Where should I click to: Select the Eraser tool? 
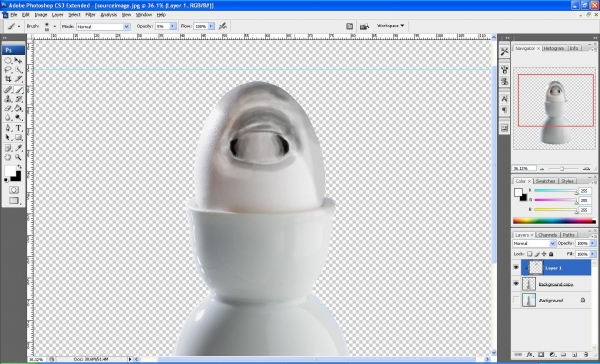pyautogui.click(x=8, y=108)
